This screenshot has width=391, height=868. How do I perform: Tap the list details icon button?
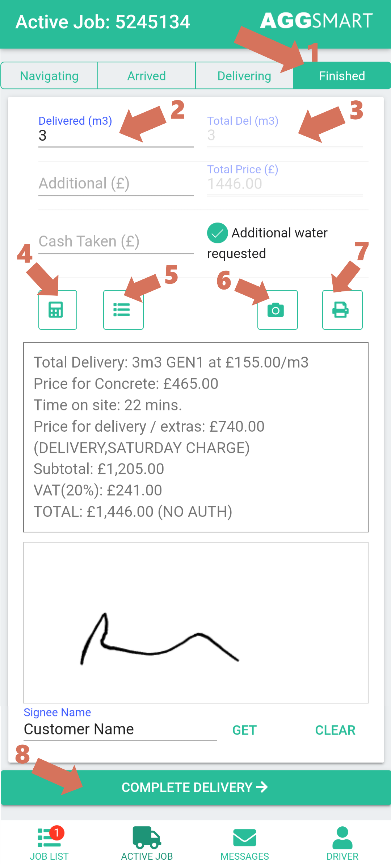click(123, 310)
